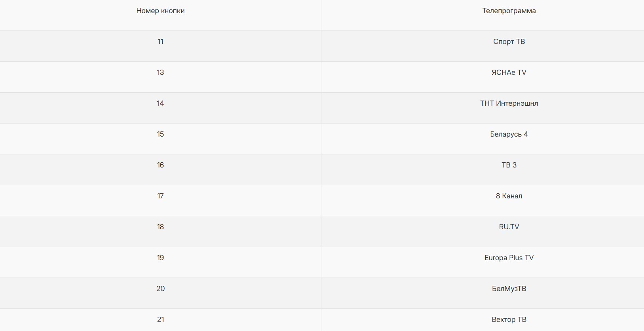Click button number 11 cell

click(x=160, y=42)
